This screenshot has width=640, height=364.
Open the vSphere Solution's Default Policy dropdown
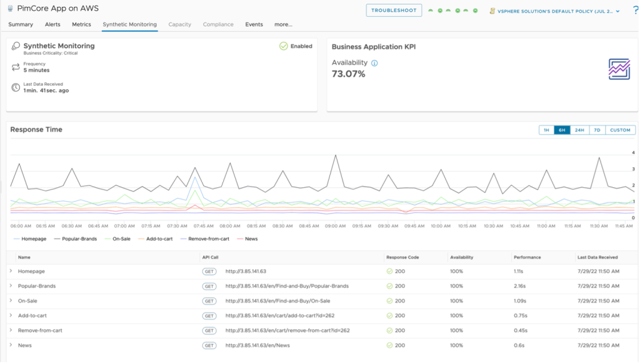558,11
